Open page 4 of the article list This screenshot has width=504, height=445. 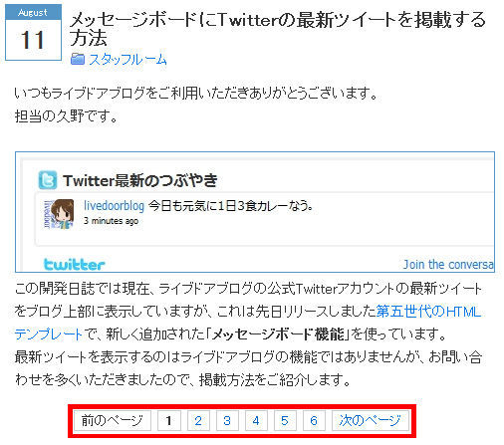256,421
